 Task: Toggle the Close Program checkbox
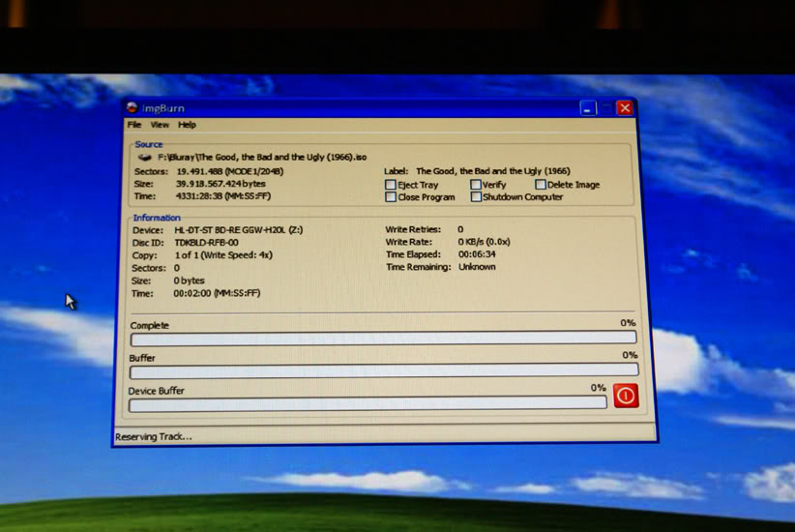(391, 197)
